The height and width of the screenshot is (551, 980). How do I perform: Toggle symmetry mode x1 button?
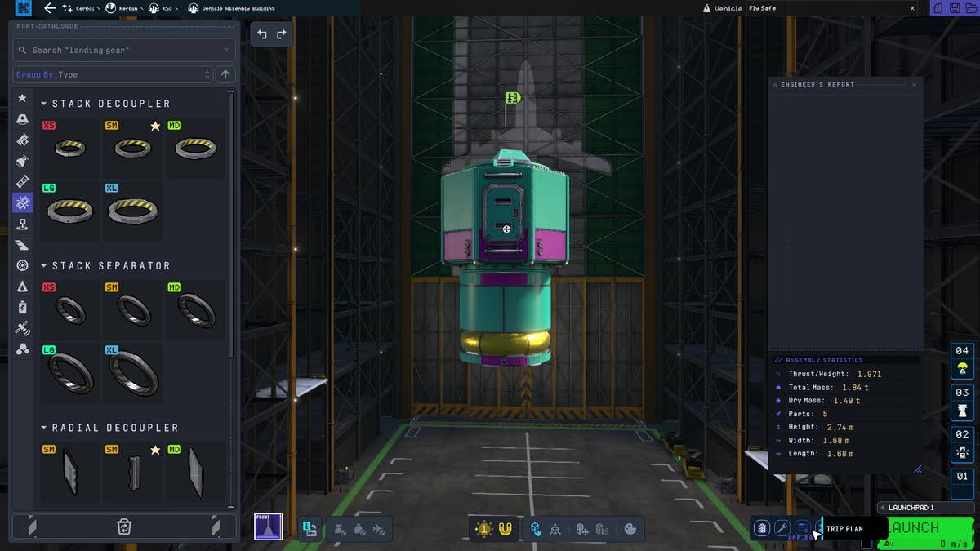(484, 529)
